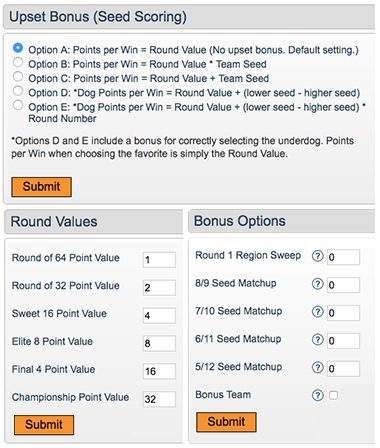Choose Option C Round Value plus Team Seed

(x=18, y=77)
